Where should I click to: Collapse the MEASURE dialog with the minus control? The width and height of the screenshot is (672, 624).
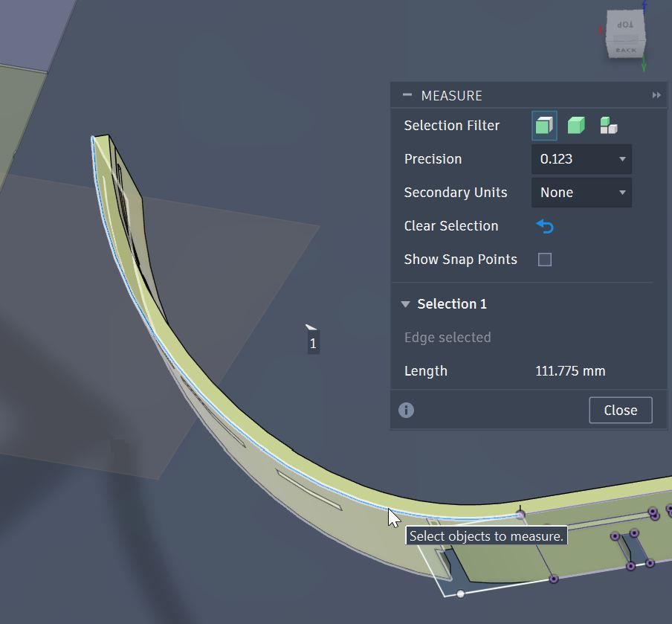(407, 94)
